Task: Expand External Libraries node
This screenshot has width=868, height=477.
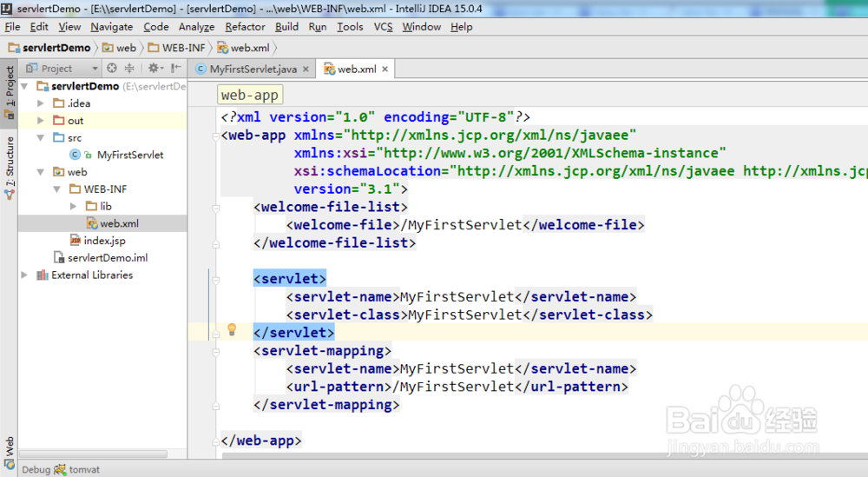Action: [x=24, y=275]
